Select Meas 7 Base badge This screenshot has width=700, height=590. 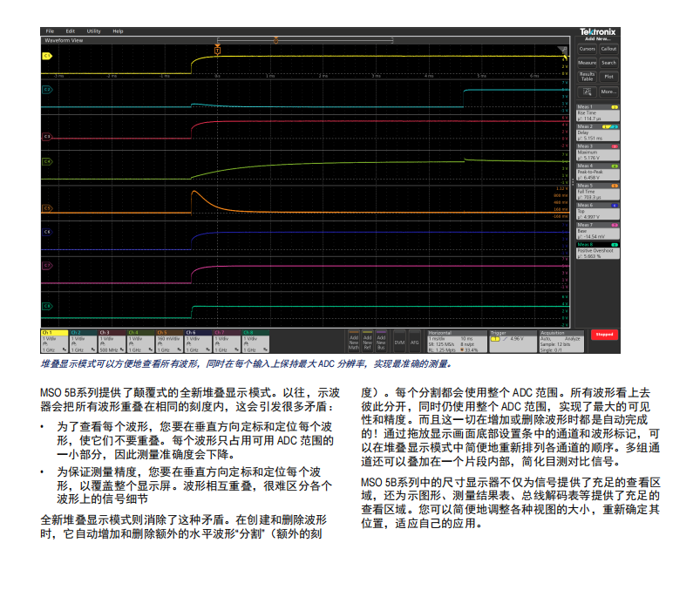pos(598,231)
